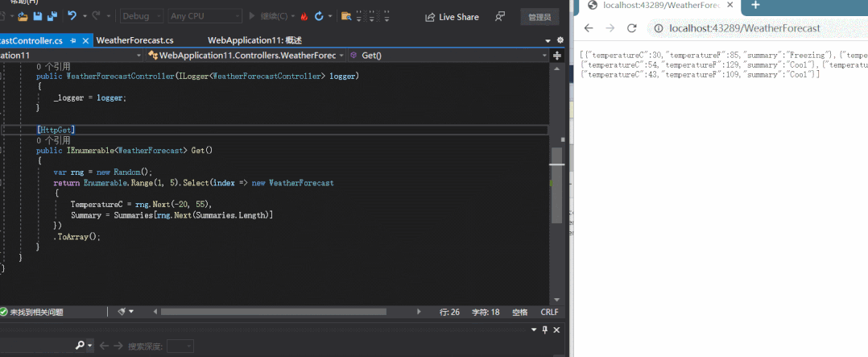Click the '0 个引用' CodeLens above constructor
The height and width of the screenshot is (357, 868).
[x=53, y=66]
